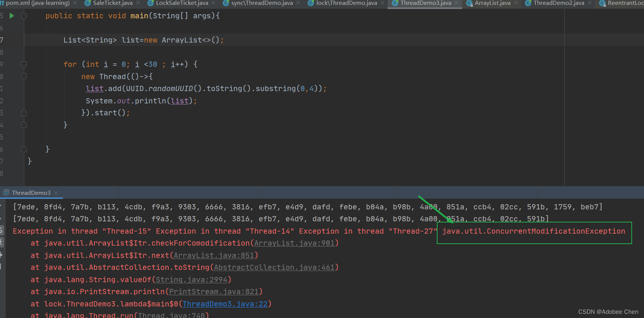Open the ThreadDemo2.java editor tab
The width and height of the screenshot is (644, 318).
[x=559, y=3]
